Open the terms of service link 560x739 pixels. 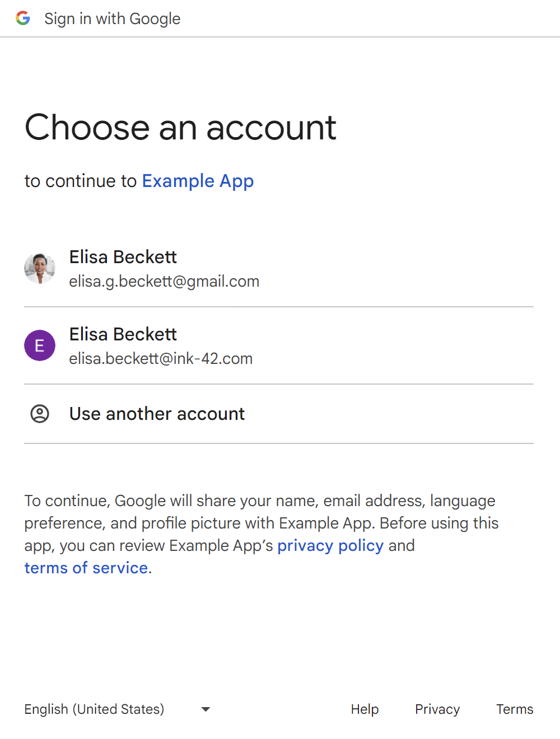86,568
